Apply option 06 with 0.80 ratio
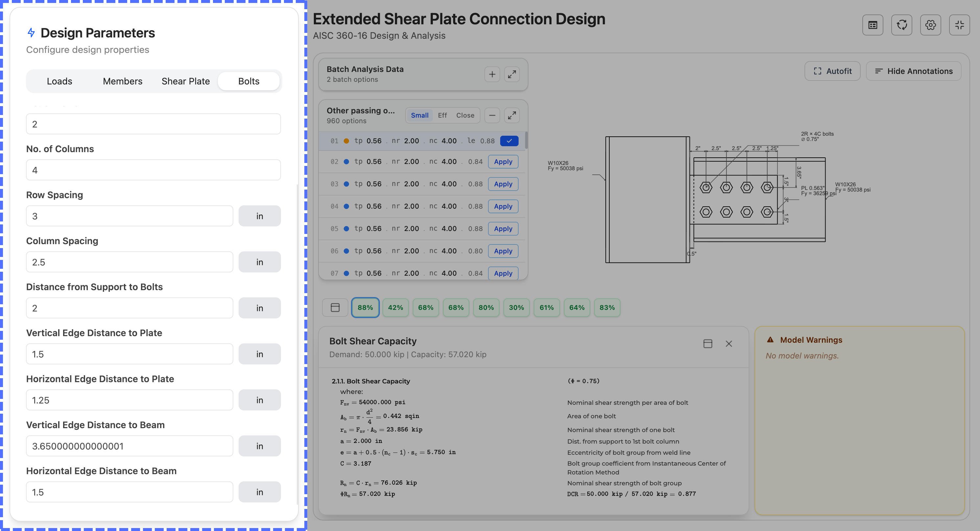Screen dimensions: 980x531 click(503, 251)
